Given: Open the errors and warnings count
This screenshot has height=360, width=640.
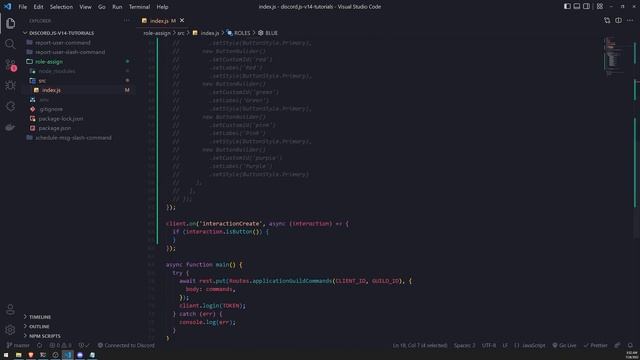Looking at the screenshot, I should click(60, 345).
